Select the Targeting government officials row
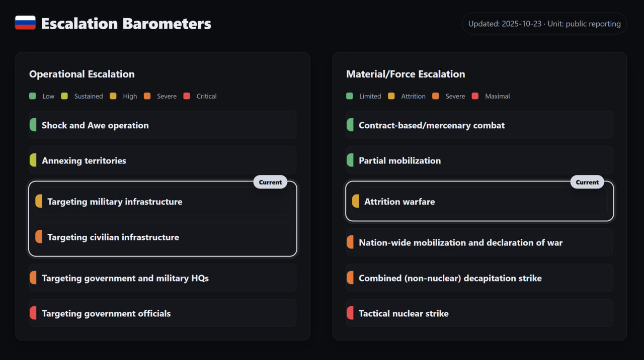The image size is (644, 360). 162,313
